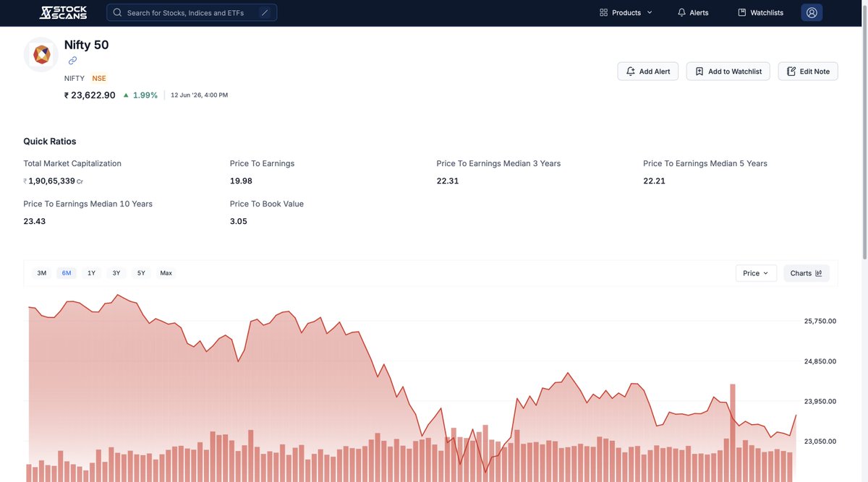Image resolution: width=868 pixels, height=482 pixels.
Task: Click the Nifty 50 index logo
Action: pyautogui.click(x=41, y=54)
